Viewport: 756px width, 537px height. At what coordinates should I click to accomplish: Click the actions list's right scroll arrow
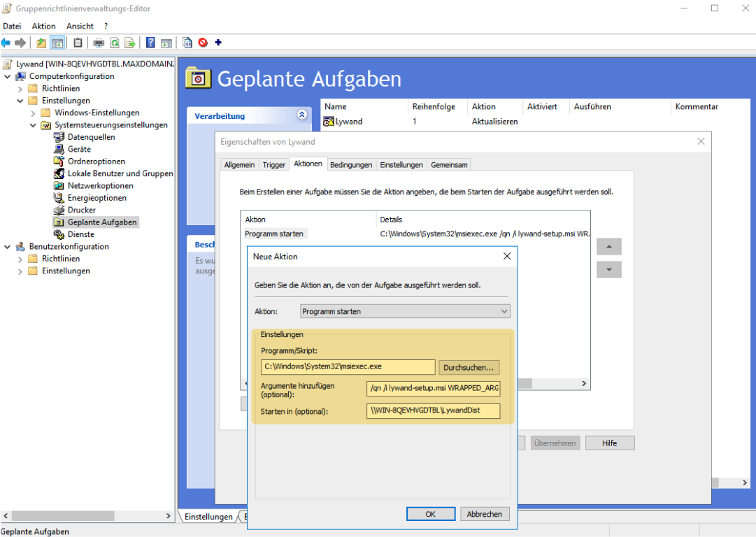[584, 383]
